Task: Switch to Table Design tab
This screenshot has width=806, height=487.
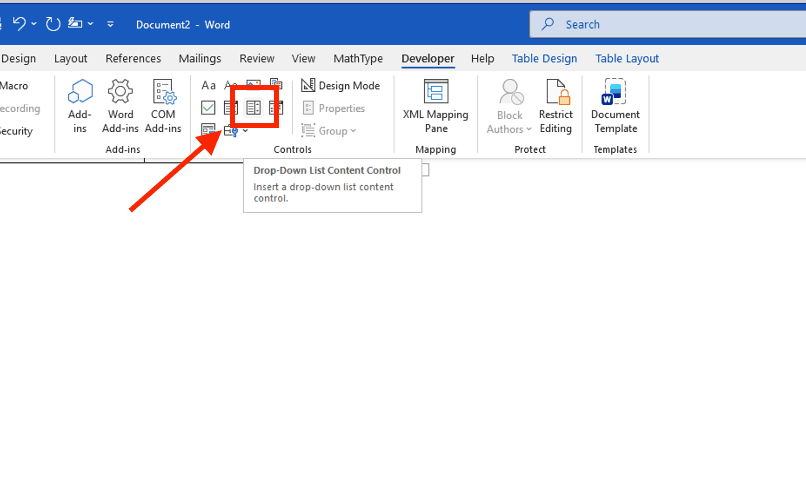Action: pos(544,59)
